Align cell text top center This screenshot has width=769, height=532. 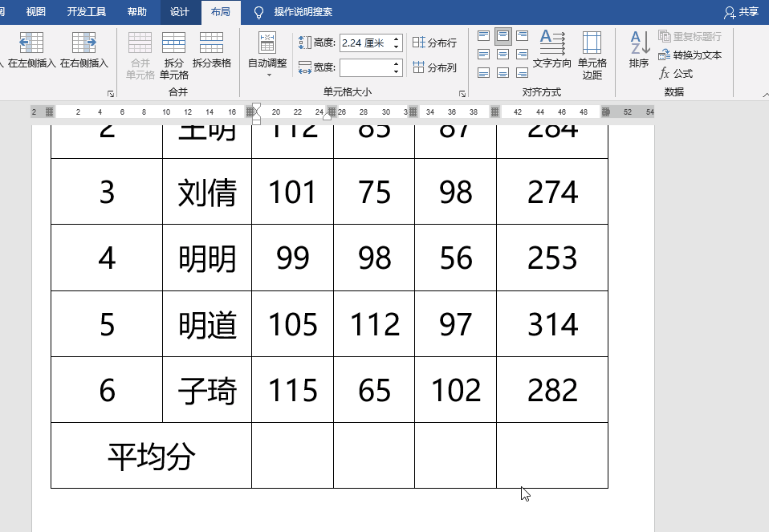tap(502, 36)
